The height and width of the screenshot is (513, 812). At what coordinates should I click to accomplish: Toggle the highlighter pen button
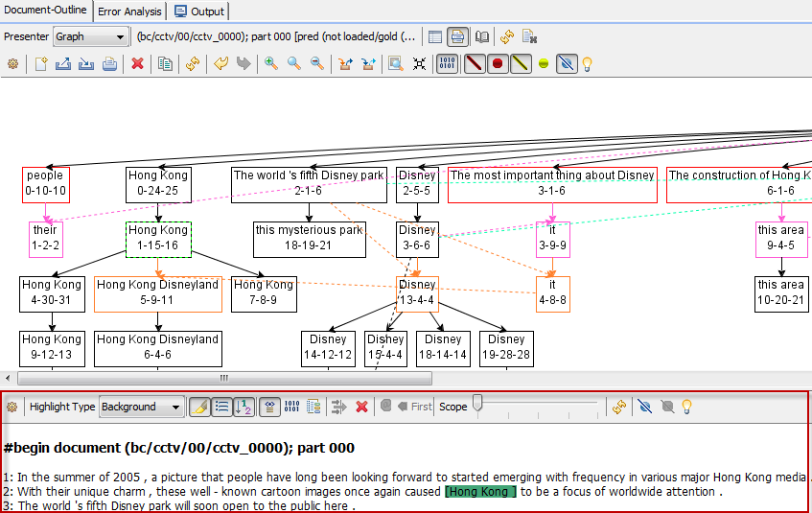[x=199, y=407]
